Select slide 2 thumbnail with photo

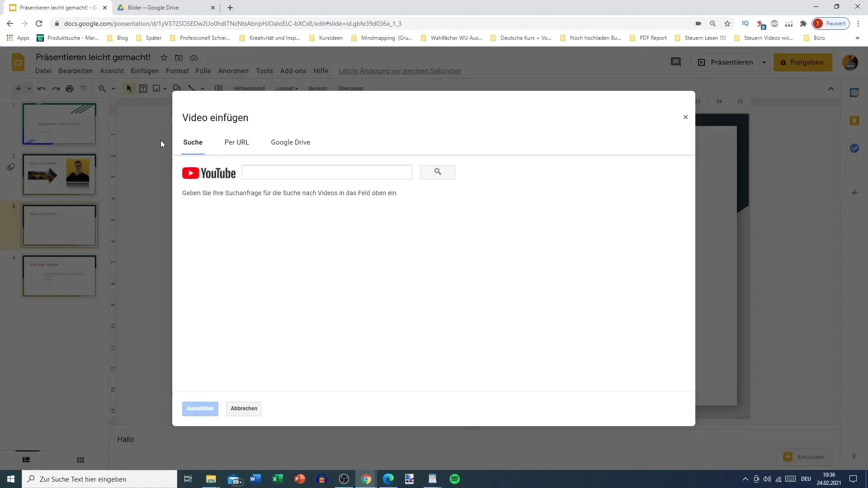click(59, 174)
